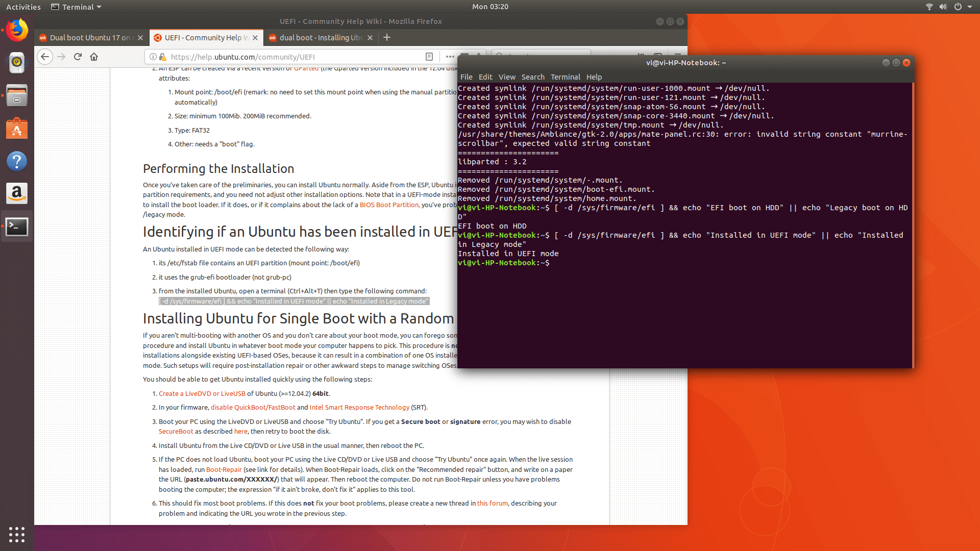
Task: Open the GParted link on the wiki page
Action: click(x=307, y=68)
